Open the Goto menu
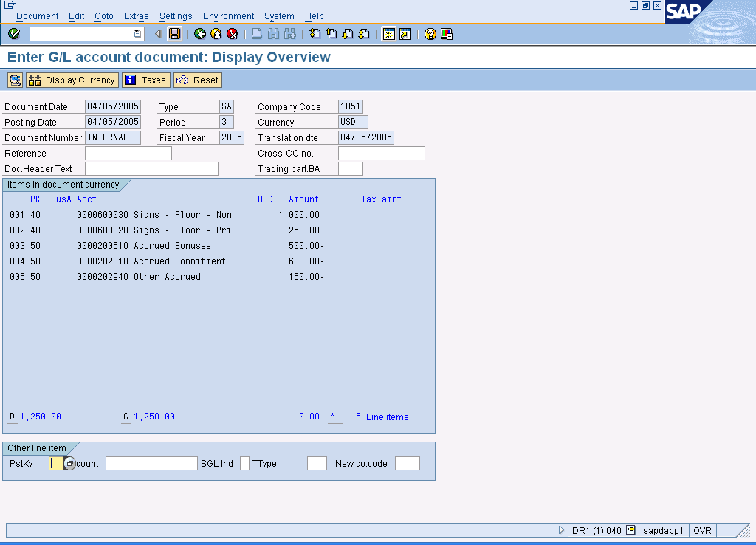The width and height of the screenshot is (756, 545). tap(103, 16)
